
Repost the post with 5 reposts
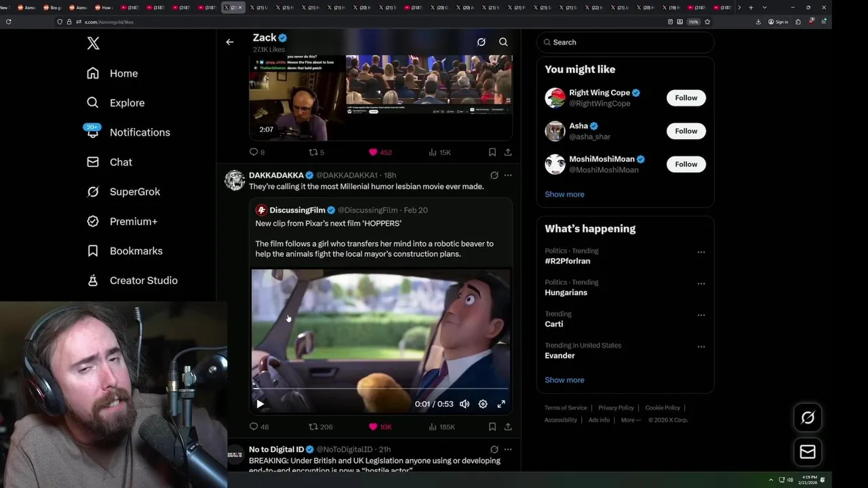point(316,152)
